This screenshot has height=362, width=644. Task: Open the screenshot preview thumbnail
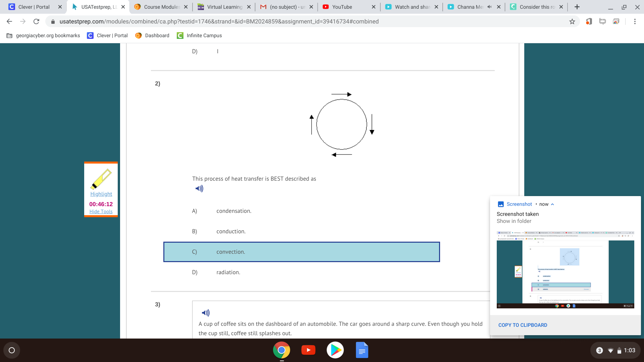[x=565, y=269]
